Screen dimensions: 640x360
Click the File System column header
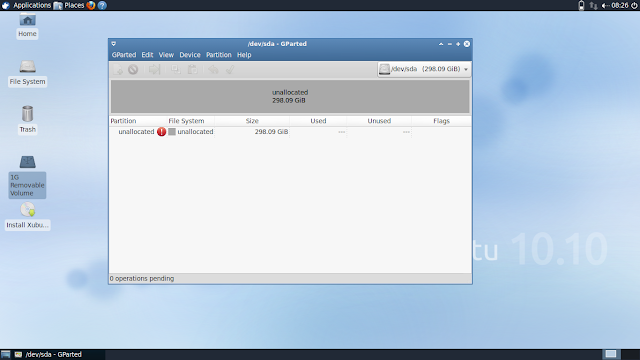tap(186, 121)
